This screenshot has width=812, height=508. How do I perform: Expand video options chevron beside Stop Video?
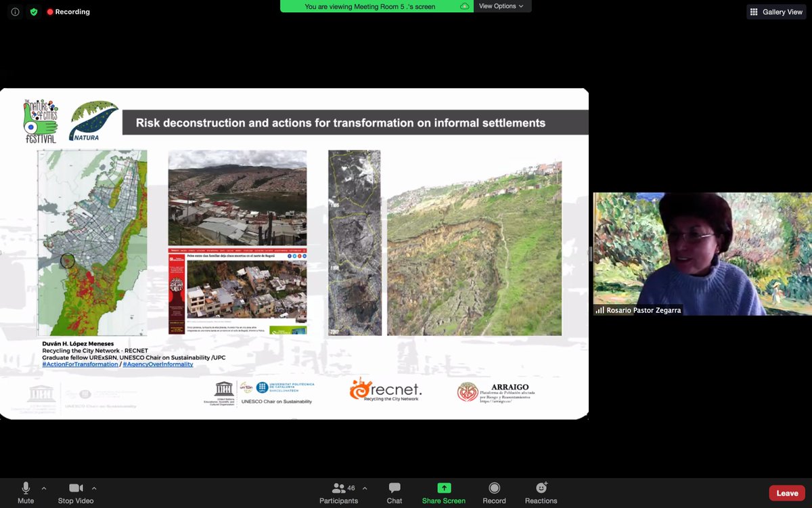pyautogui.click(x=94, y=488)
